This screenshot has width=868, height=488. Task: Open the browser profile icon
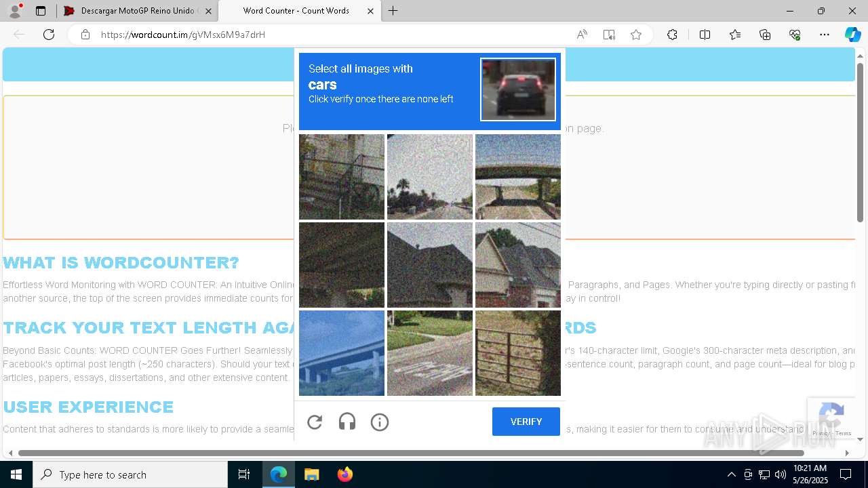click(15, 11)
